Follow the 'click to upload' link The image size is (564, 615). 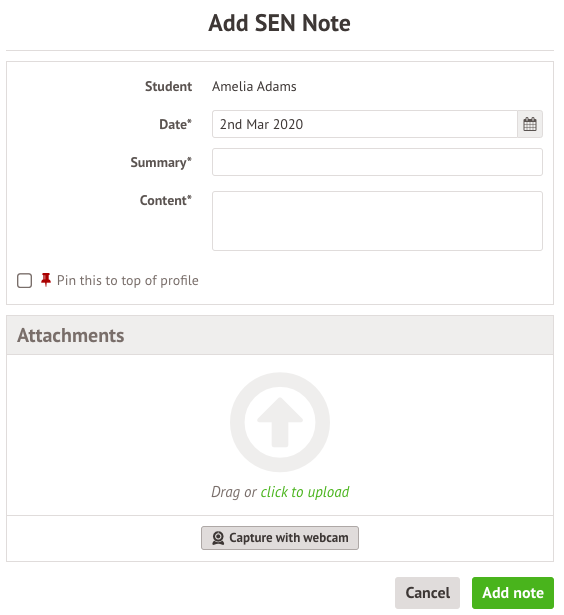point(305,492)
